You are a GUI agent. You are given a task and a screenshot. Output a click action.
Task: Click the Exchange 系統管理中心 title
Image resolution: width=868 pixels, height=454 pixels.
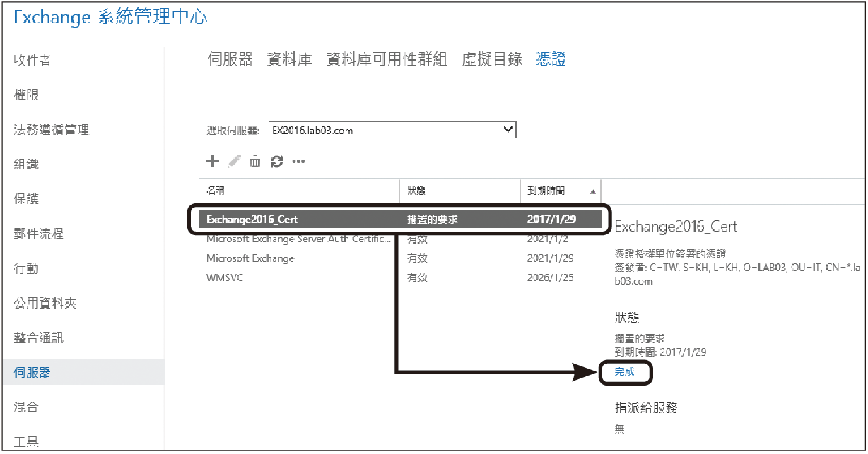click(110, 18)
